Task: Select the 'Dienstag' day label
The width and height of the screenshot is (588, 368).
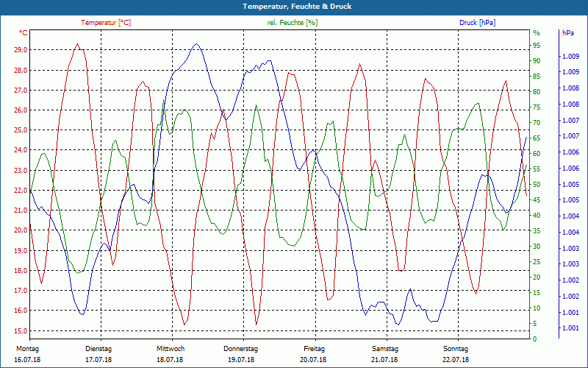Action: pyautogui.click(x=98, y=349)
